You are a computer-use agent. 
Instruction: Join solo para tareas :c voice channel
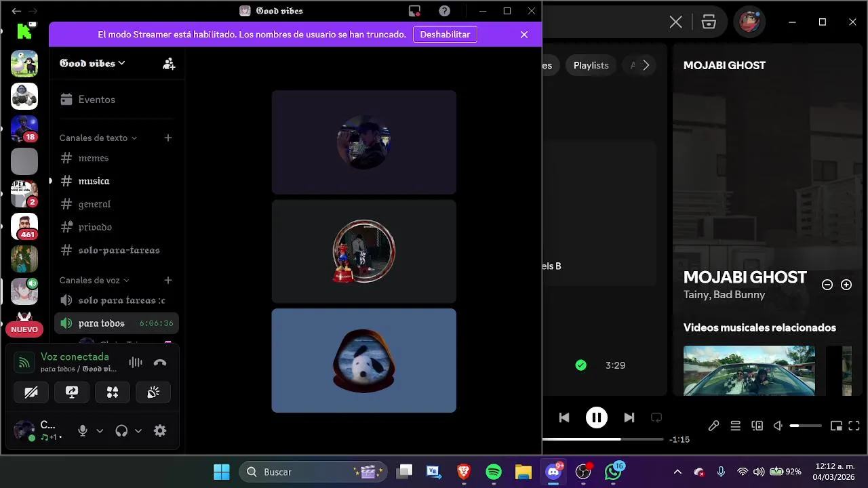[x=117, y=300]
